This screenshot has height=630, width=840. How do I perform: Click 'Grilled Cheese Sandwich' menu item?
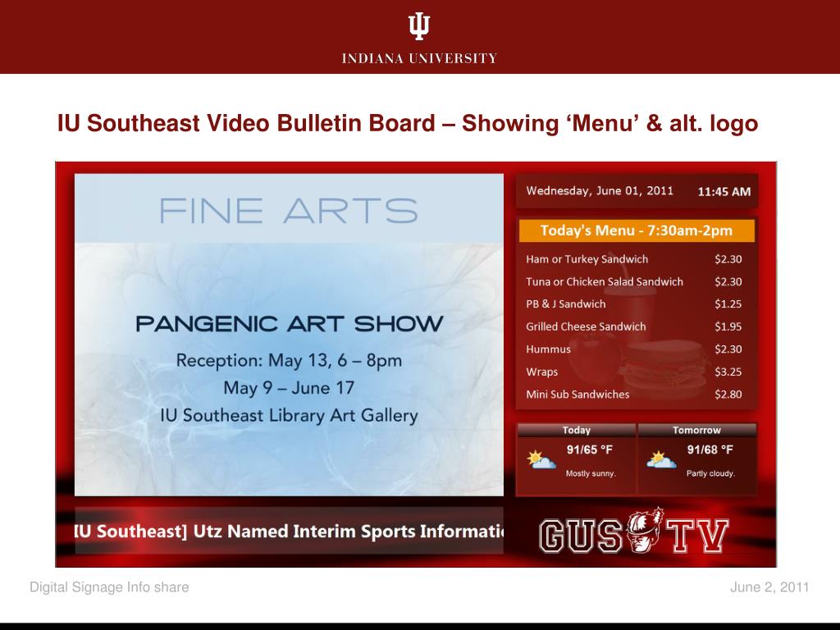[x=586, y=326]
